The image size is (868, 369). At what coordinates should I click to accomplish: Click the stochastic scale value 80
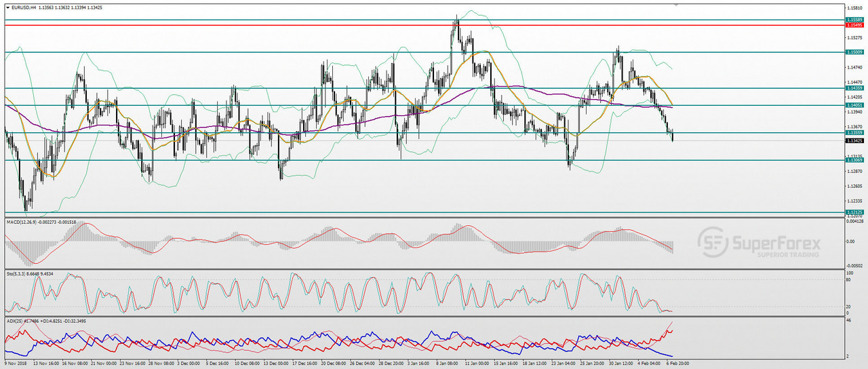850,279
